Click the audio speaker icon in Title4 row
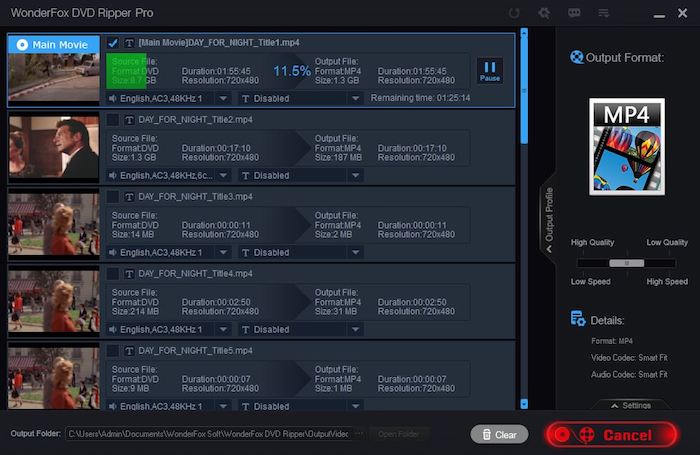 coord(112,330)
